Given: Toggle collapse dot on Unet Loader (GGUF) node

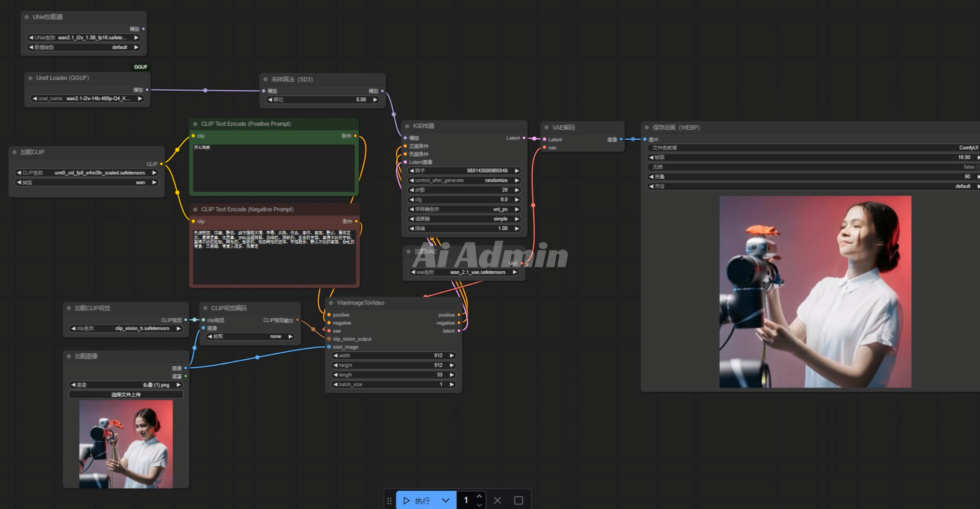Looking at the screenshot, I should pyautogui.click(x=30, y=78).
